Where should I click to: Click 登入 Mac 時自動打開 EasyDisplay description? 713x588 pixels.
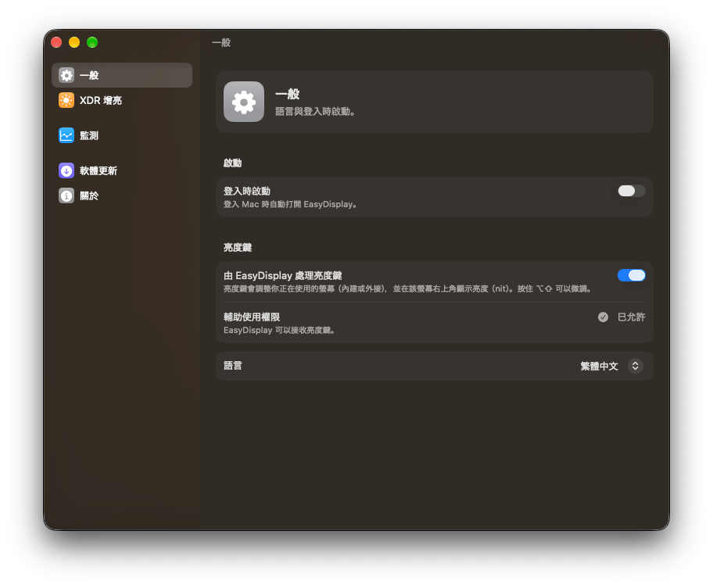[290, 205]
